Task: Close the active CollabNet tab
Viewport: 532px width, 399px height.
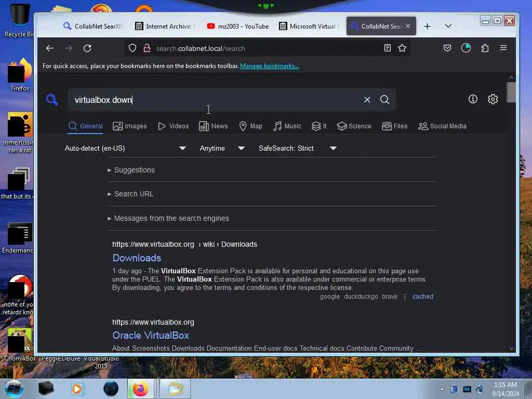Action: [408, 26]
